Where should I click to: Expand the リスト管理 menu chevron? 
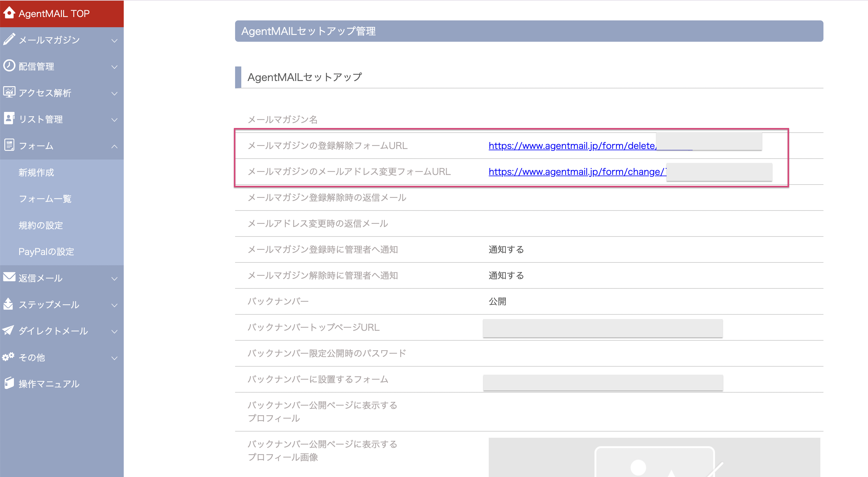click(x=114, y=120)
